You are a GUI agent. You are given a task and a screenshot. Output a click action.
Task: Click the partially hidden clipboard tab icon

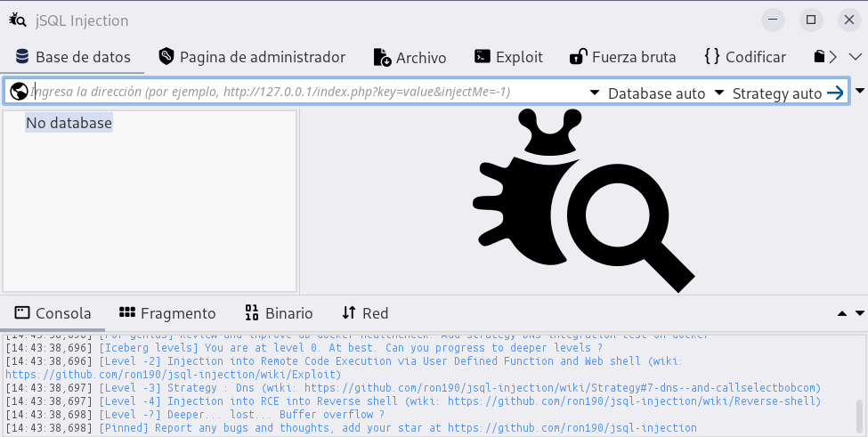click(819, 56)
